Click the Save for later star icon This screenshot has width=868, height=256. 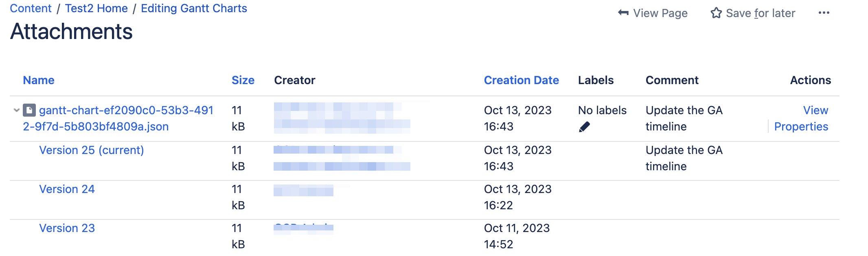[x=716, y=13]
